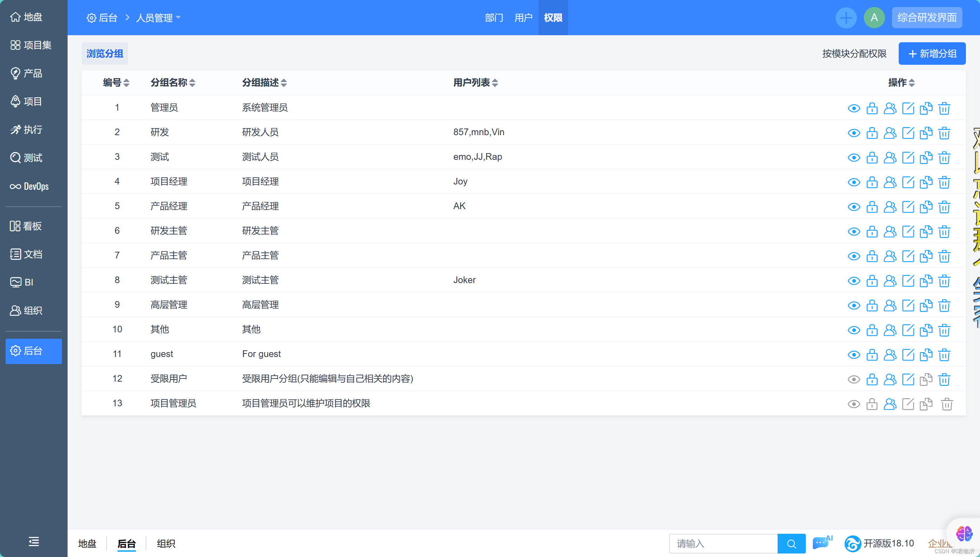Click delete icon for 高层管理 row

pos(945,305)
